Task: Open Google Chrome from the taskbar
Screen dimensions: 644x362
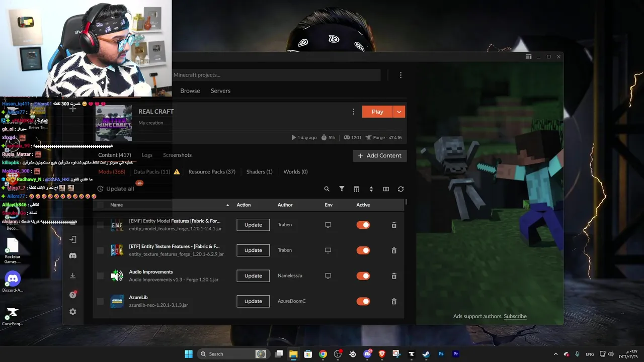Action: point(323,354)
